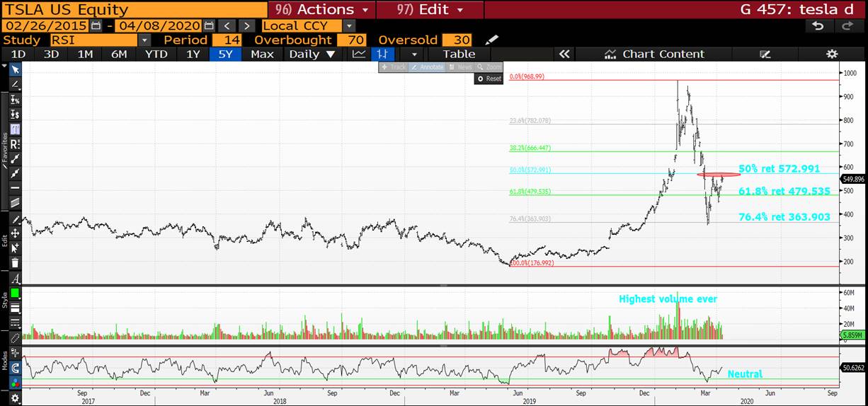Screen dimensions: 868x406
Task: Click the News button above chart
Action: (459, 67)
